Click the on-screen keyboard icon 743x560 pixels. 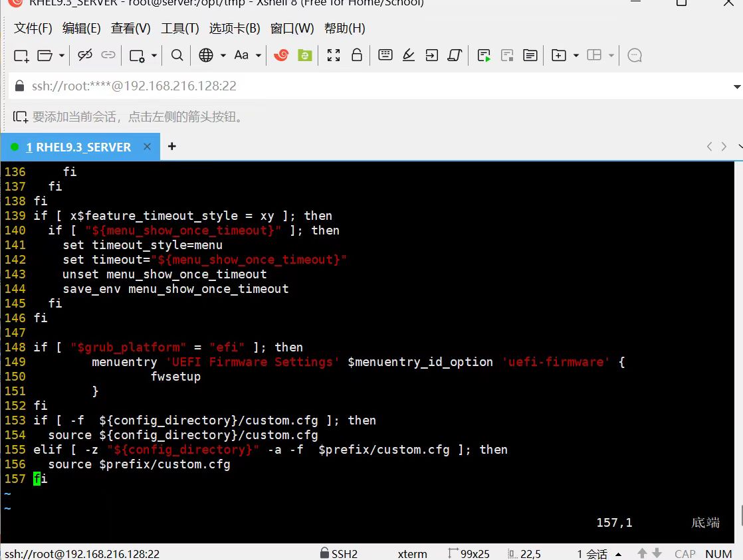click(385, 55)
